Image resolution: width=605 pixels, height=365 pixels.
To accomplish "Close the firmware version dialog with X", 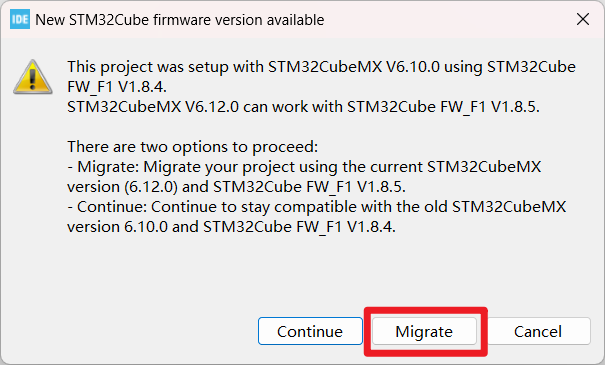I will (583, 19).
